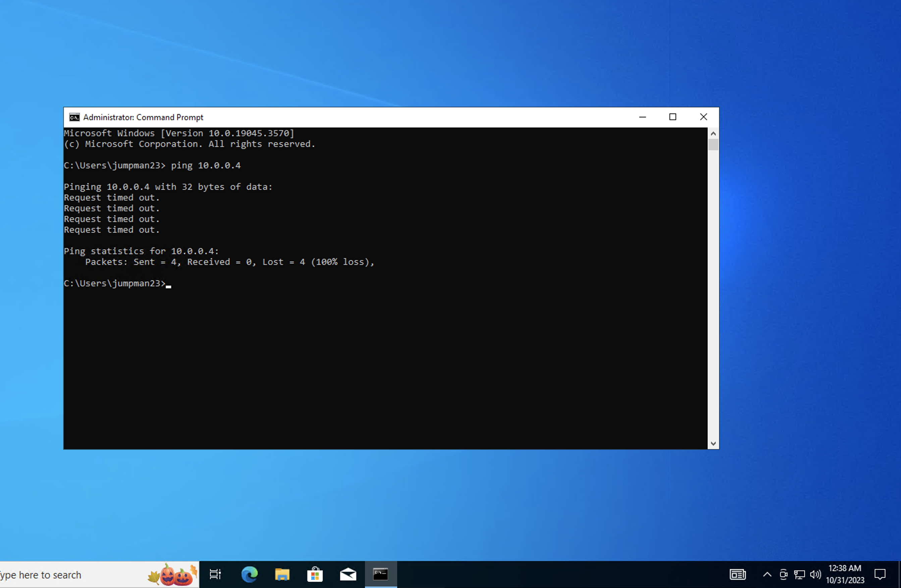Click the network status tray icon

pos(800,574)
